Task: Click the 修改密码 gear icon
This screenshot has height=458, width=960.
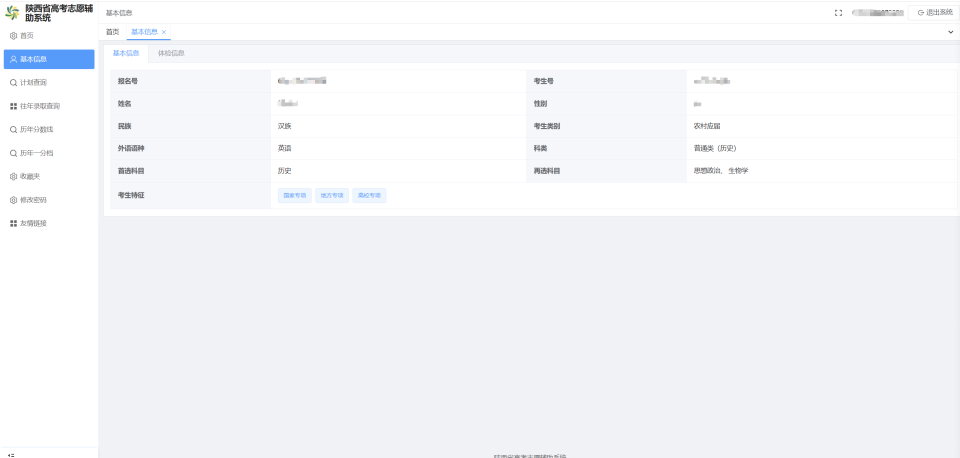Action: (x=13, y=200)
